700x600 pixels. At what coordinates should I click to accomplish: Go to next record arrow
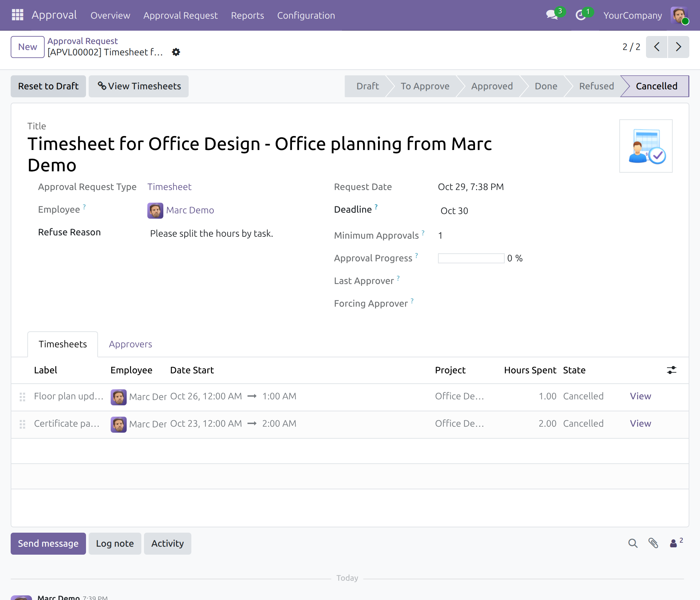[x=678, y=47]
